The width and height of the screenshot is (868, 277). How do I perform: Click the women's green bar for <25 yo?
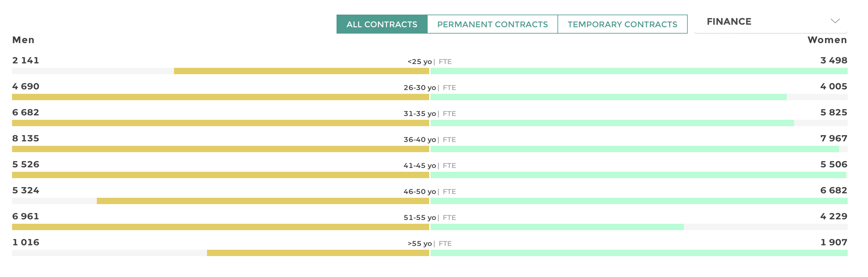638,71
